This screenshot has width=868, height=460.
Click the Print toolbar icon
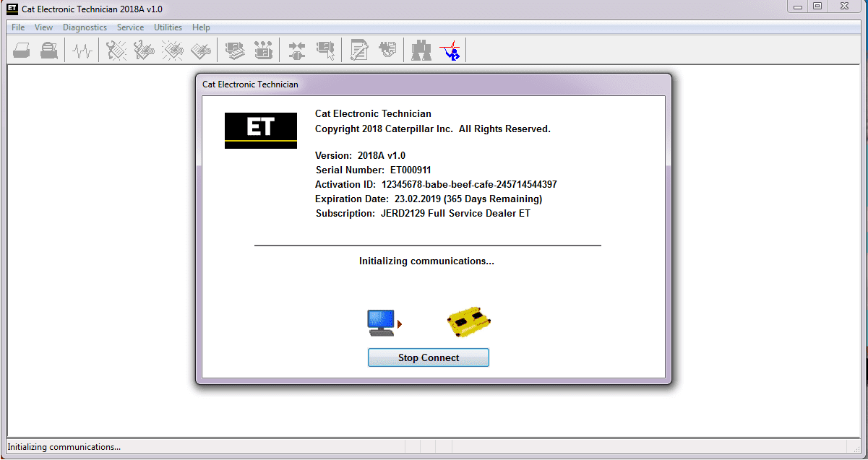pos(22,51)
